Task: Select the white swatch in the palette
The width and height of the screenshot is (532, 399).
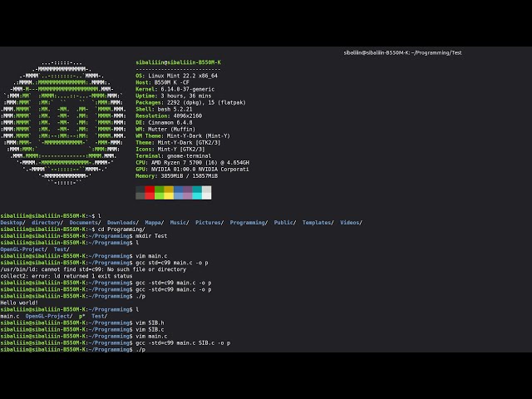Action: pyautogui.click(x=207, y=192)
